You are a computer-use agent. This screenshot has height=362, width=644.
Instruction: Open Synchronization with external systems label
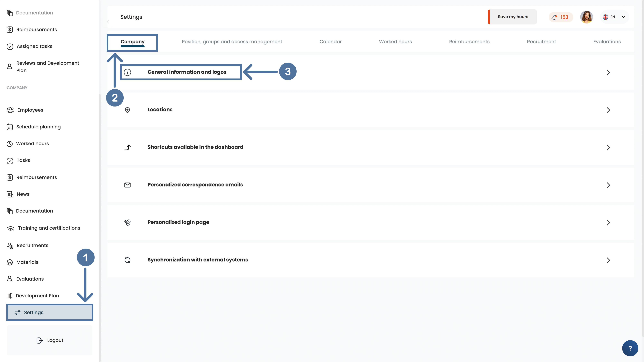point(198,260)
